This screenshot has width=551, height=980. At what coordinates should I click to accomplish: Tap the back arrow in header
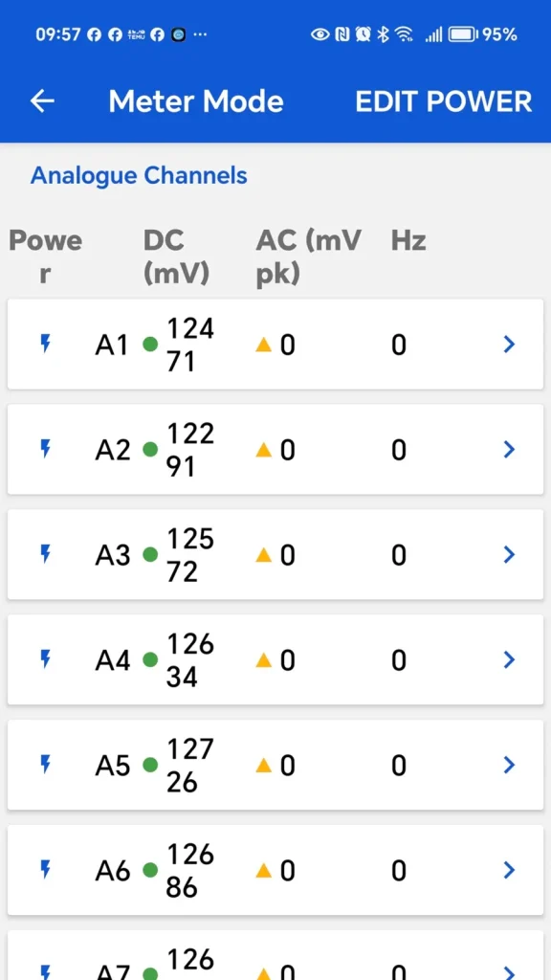click(x=42, y=101)
